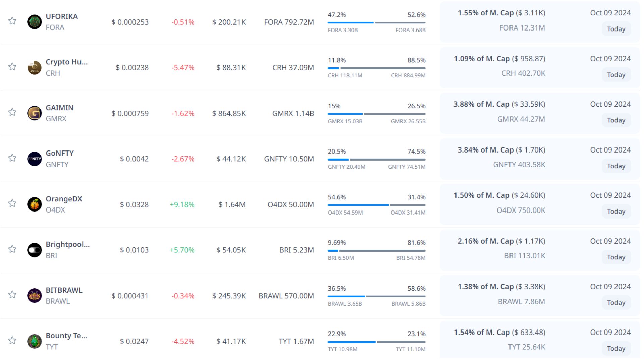The image size is (644, 362).
Task: Click the UFORIKA token logo
Action: [34, 22]
